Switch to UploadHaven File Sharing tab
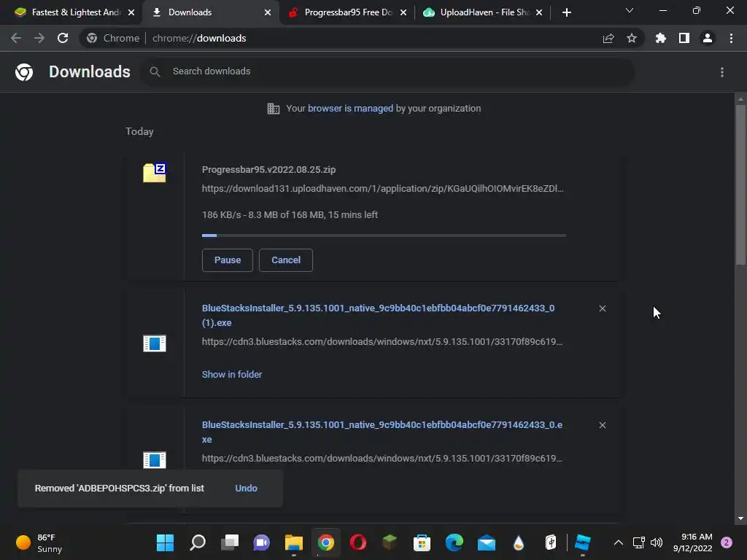The width and height of the screenshot is (747, 560). 482,12
